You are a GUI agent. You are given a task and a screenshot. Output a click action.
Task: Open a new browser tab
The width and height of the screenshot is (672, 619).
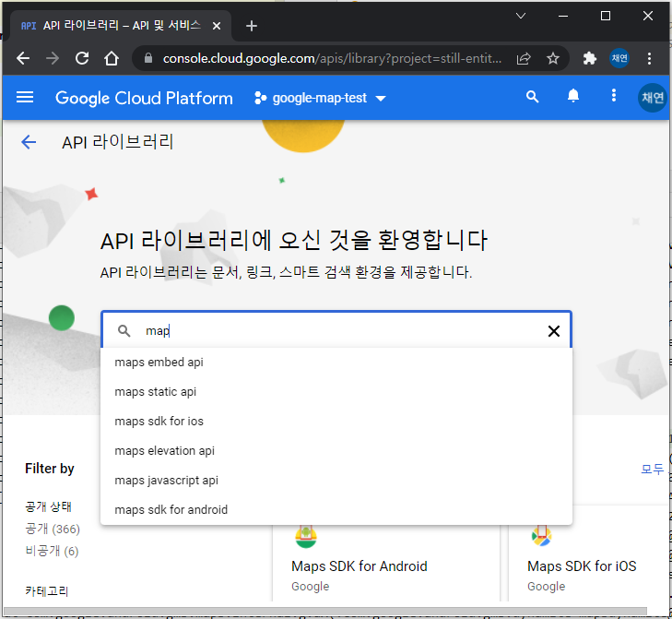(x=252, y=26)
